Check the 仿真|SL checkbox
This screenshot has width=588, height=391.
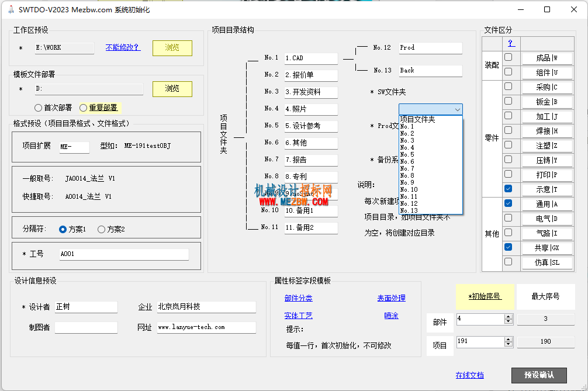tap(508, 262)
